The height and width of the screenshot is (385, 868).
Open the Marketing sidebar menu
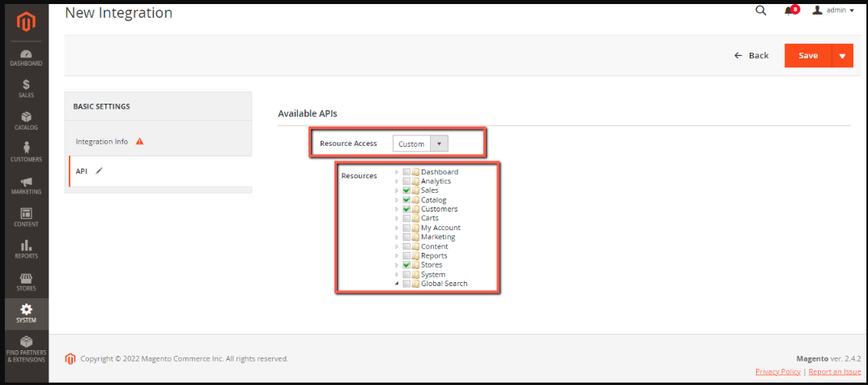point(25,186)
